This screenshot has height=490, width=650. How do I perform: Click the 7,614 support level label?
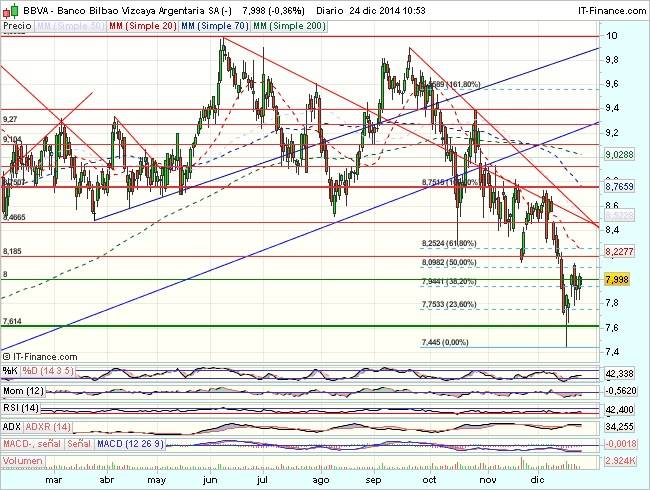(x=12, y=321)
